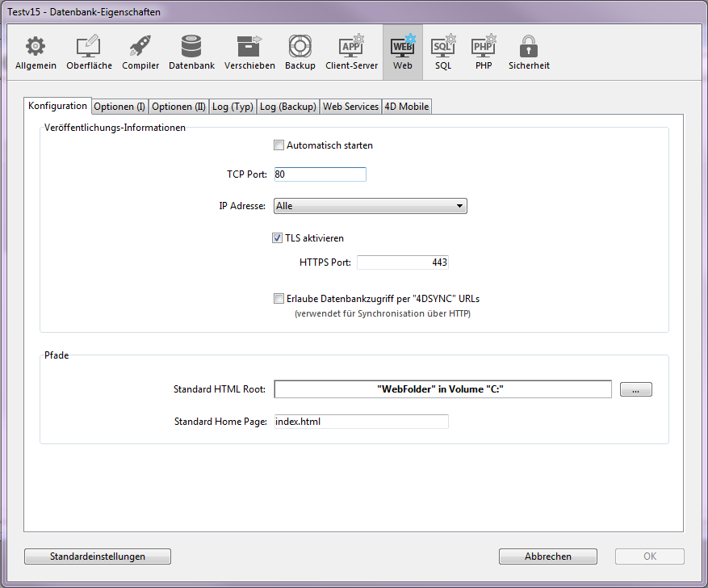Expand the IP Adresse dropdown

tap(371, 206)
